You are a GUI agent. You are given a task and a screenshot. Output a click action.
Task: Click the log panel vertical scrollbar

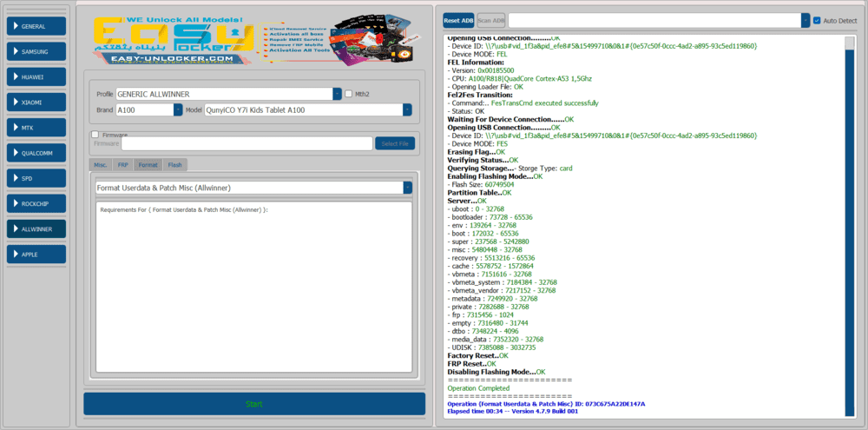(850, 228)
